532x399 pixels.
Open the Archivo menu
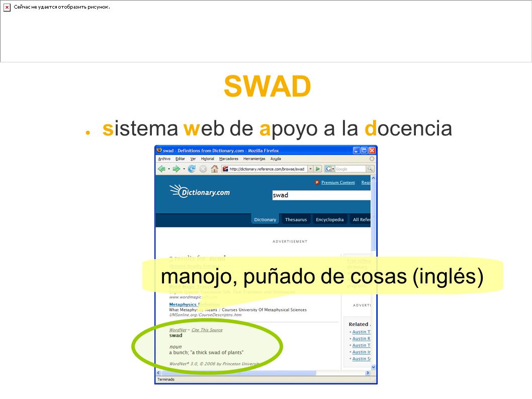tap(164, 158)
